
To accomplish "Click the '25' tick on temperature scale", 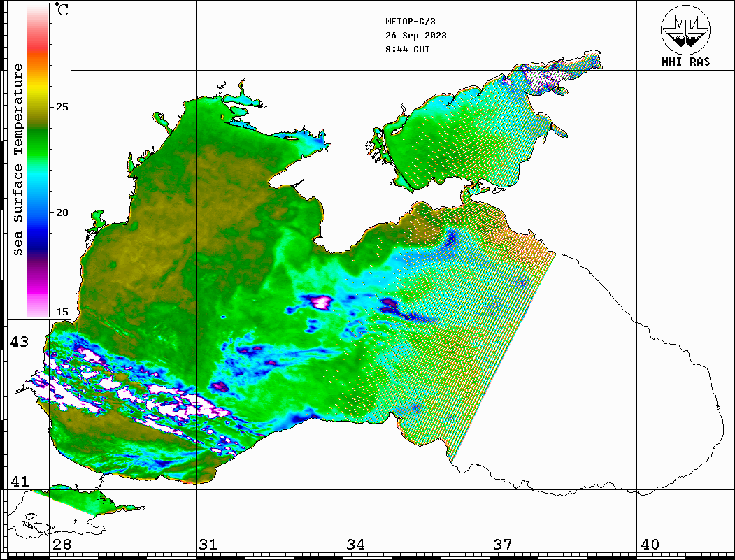I will pyautogui.click(x=62, y=107).
